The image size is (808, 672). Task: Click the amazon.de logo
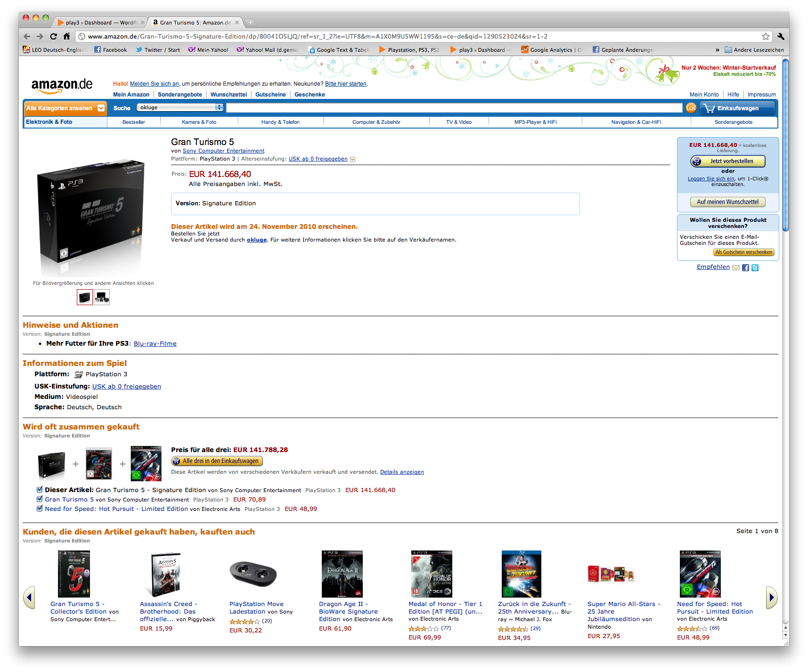62,86
